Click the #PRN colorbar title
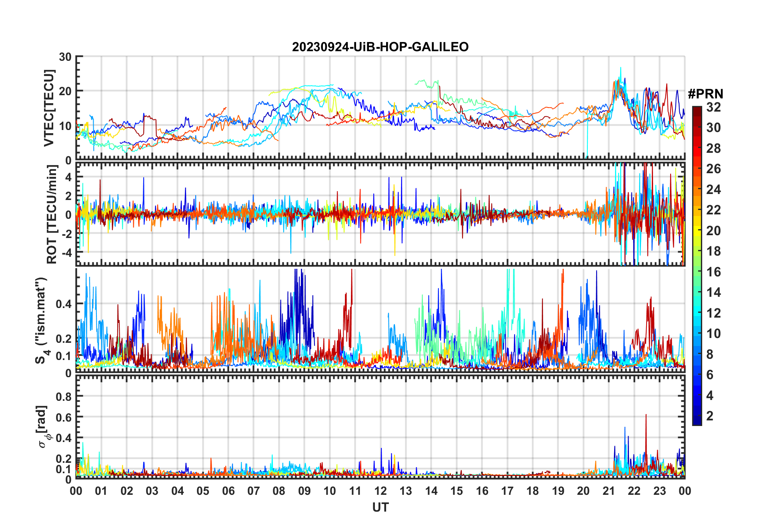 click(x=705, y=94)
